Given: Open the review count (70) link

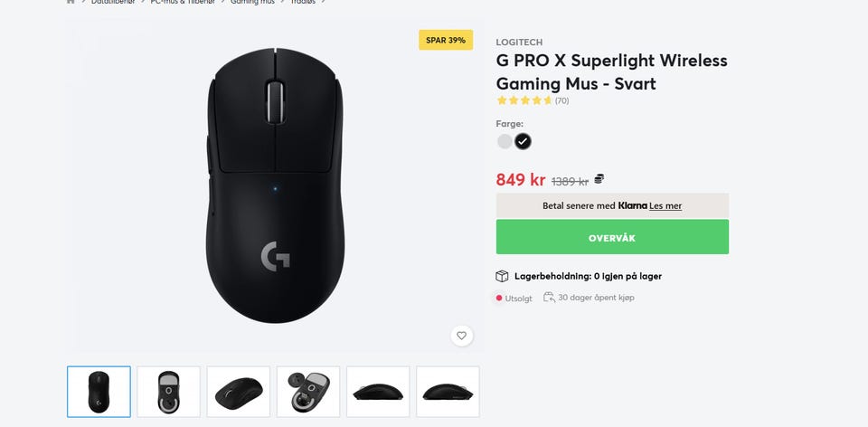Looking at the screenshot, I should (561, 100).
